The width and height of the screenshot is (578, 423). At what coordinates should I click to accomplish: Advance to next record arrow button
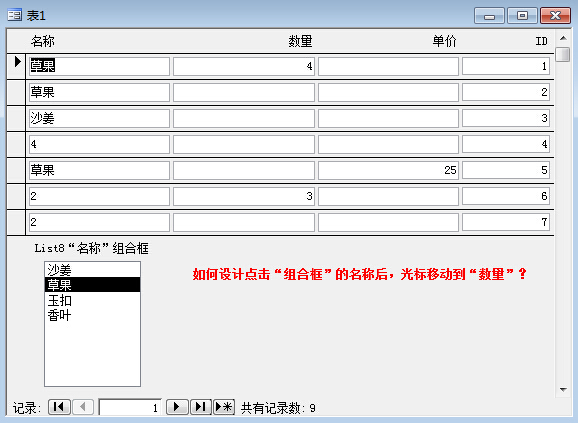[x=177, y=407]
